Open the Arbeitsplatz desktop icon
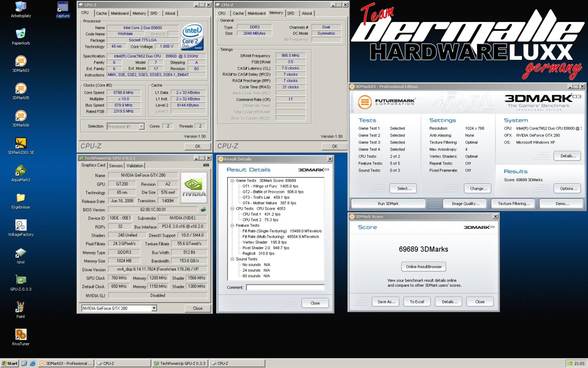This screenshot has height=368, width=588. pos(21,10)
